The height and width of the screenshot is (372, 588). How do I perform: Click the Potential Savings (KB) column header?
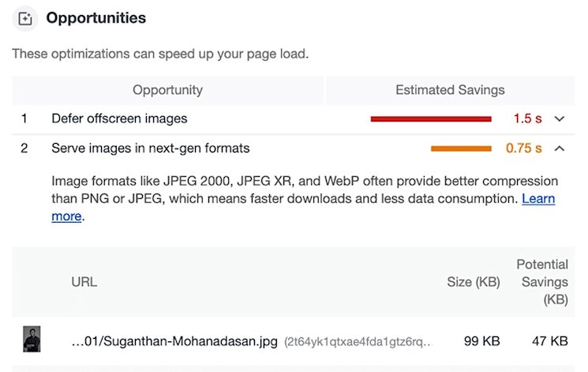(x=542, y=282)
